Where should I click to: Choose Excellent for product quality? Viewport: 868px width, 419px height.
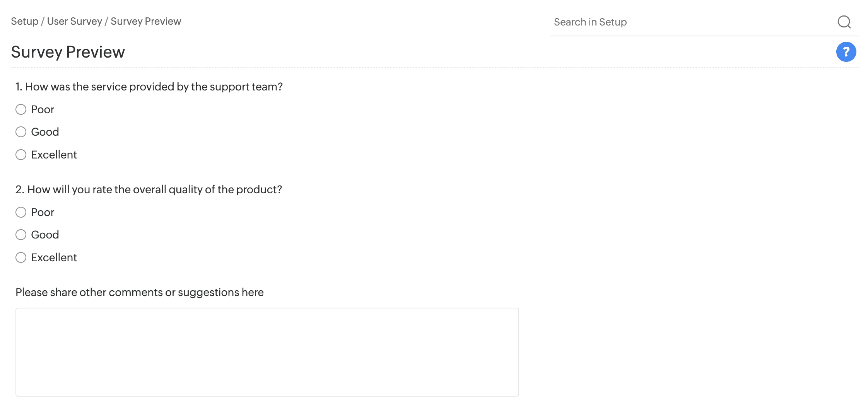tap(21, 257)
